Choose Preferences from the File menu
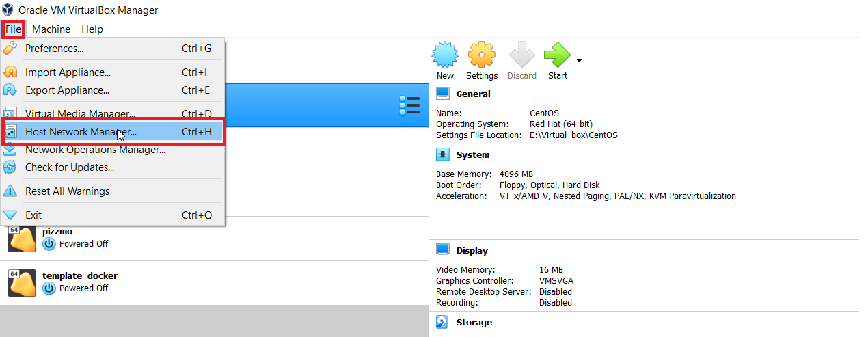Viewport: 868px width, 337px height. 113,49
